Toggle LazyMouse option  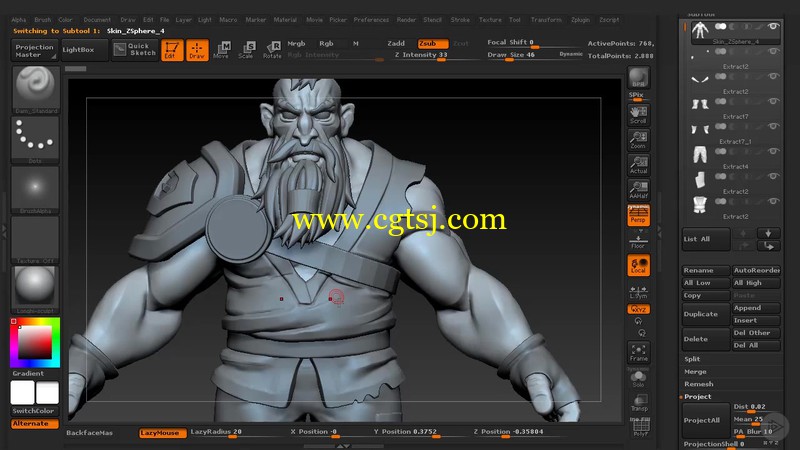[x=163, y=433]
